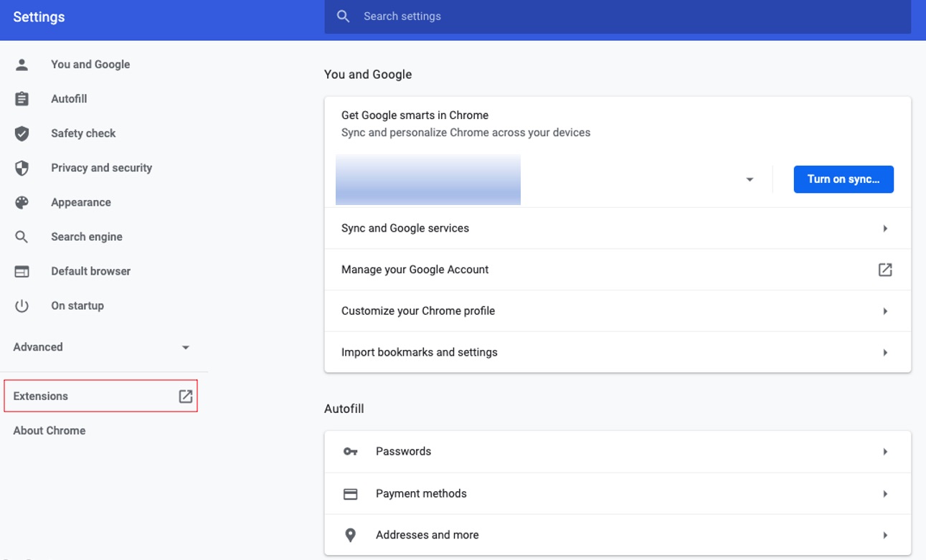Click the Autofill clipboard icon in sidebar
Viewport: 926px width, 560px height.
pyautogui.click(x=22, y=99)
